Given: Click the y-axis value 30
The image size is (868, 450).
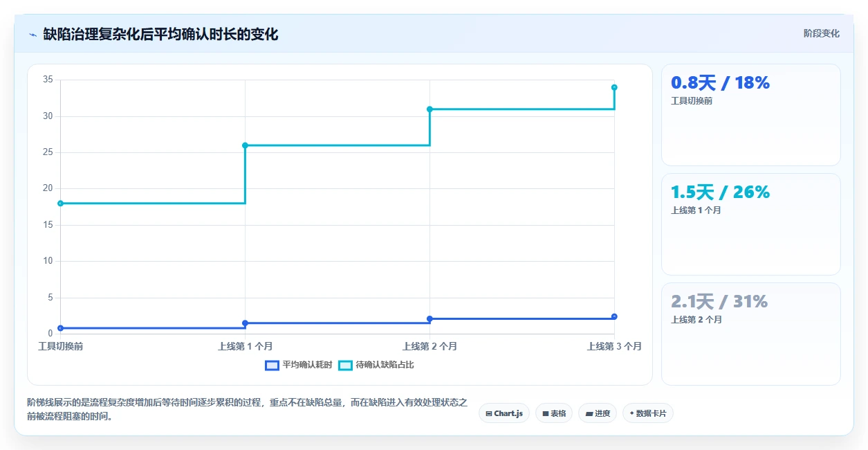Looking at the screenshot, I should click(48, 116).
